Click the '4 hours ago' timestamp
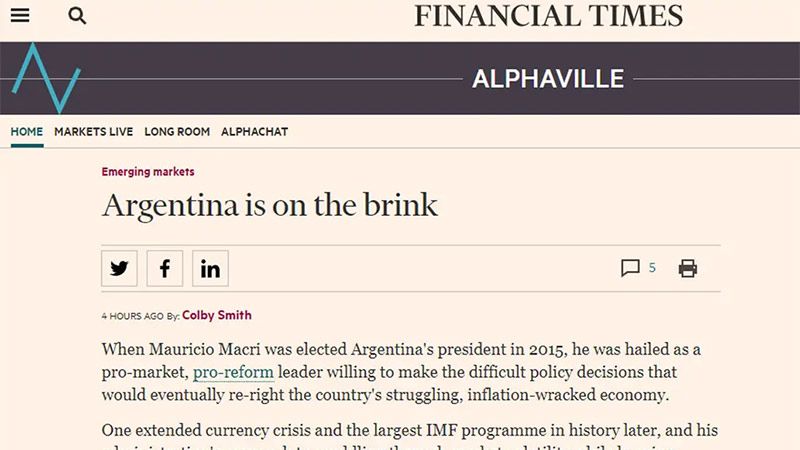This screenshot has height=450, width=800. point(132,316)
